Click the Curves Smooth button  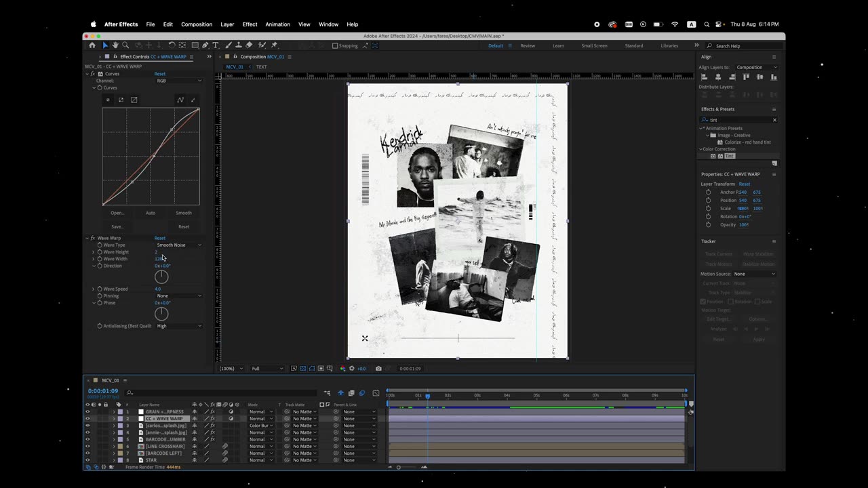[184, 213]
